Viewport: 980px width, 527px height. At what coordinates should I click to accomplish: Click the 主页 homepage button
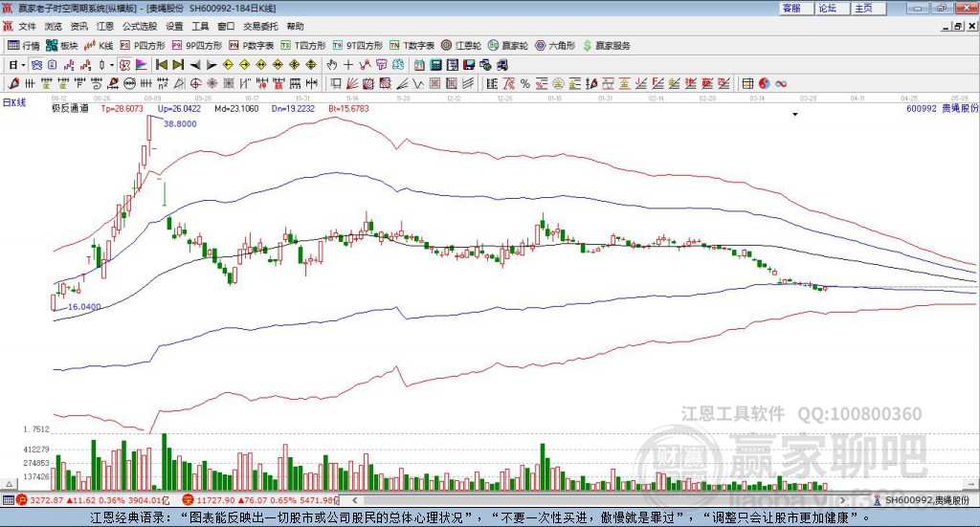point(869,8)
